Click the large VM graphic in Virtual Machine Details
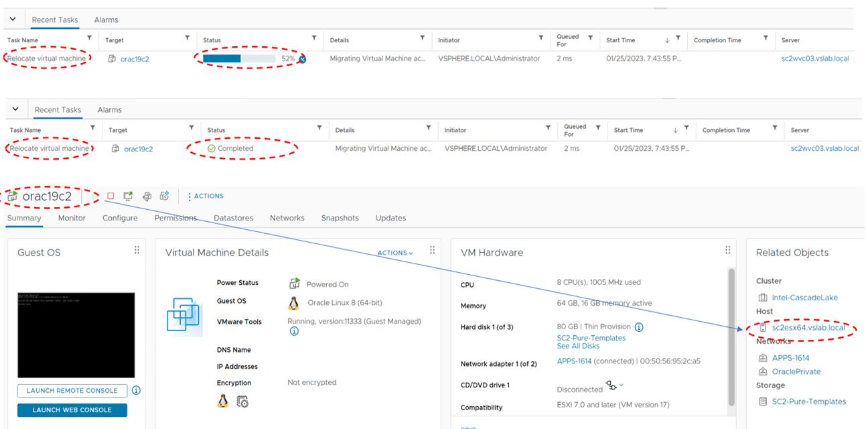Image resolution: width=868 pixels, height=429 pixels. [x=184, y=316]
